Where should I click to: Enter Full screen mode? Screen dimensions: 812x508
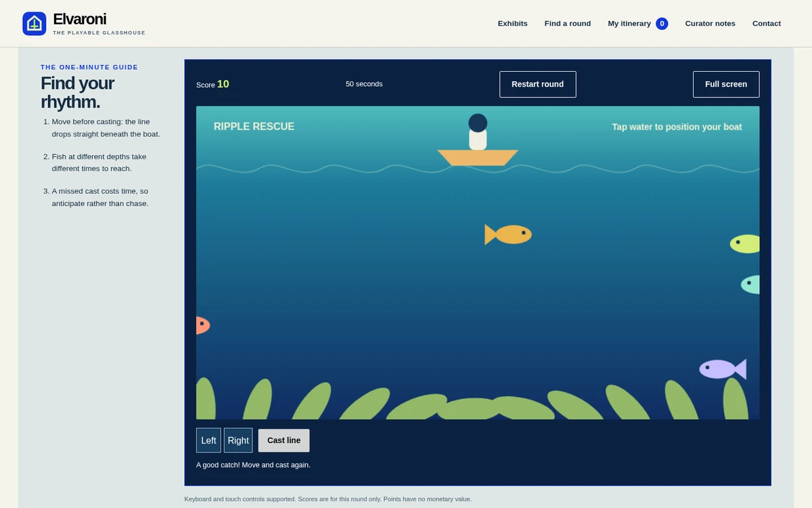pyautogui.click(x=726, y=85)
